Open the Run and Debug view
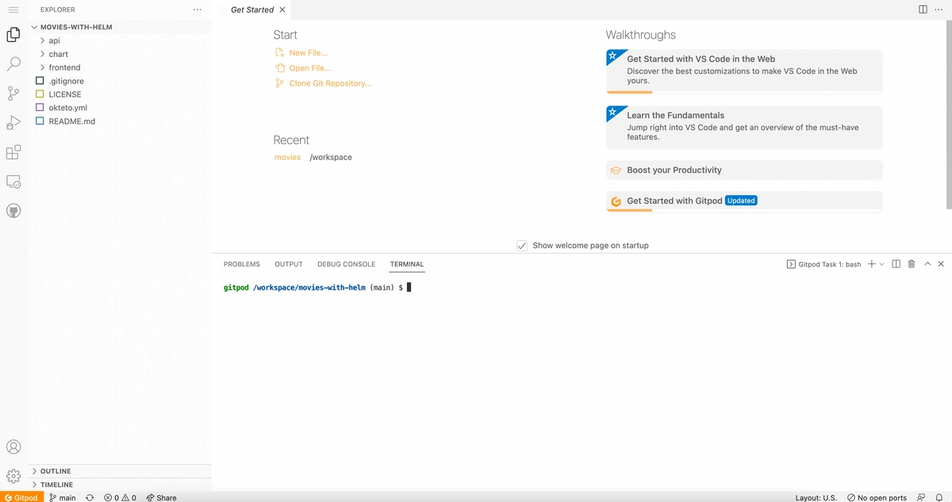This screenshot has height=502, width=952. tap(13, 123)
